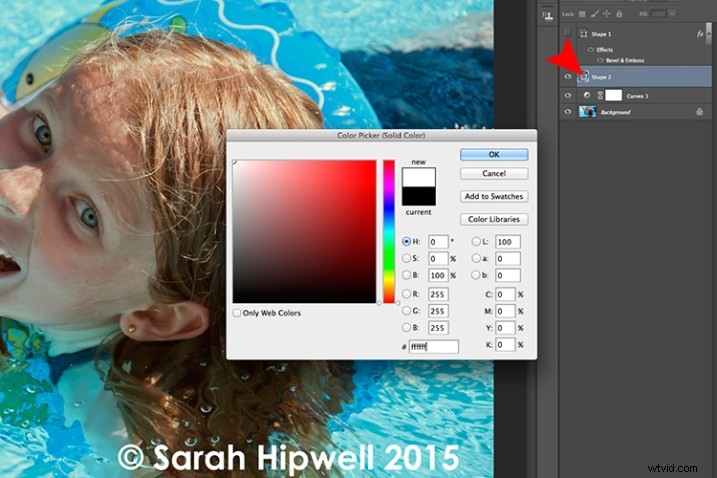Click the Y yellow percentage field
This screenshot has height=478, width=717.
coord(505,328)
